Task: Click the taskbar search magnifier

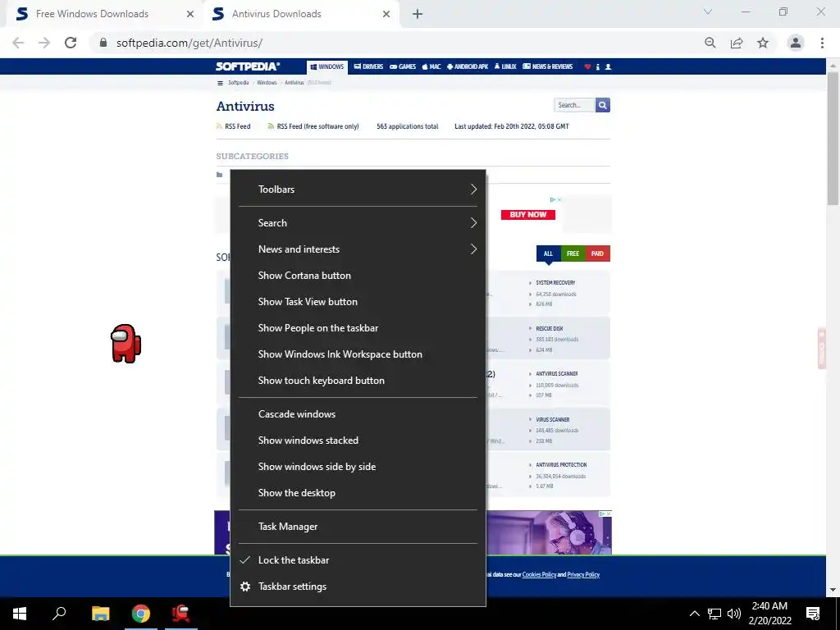Action: coord(59,614)
